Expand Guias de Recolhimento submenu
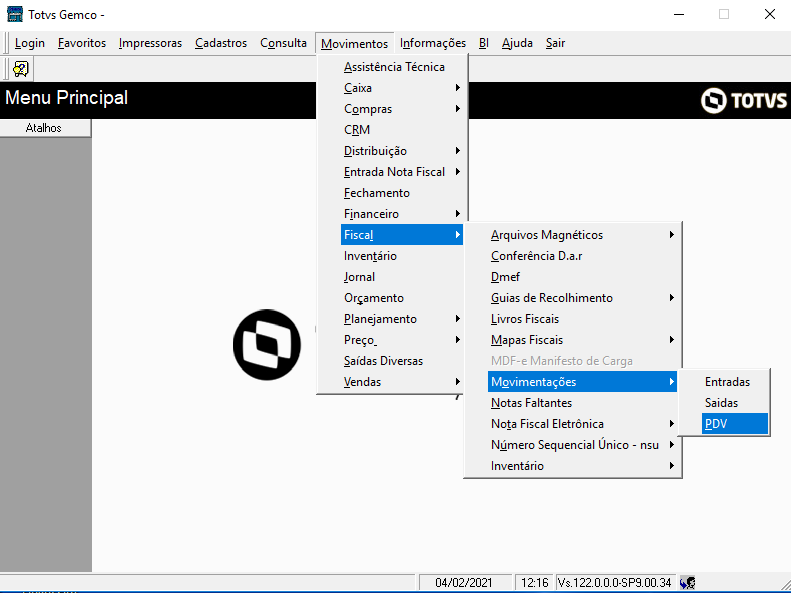This screenshot has height=593, width=791. tap(582, 298)
